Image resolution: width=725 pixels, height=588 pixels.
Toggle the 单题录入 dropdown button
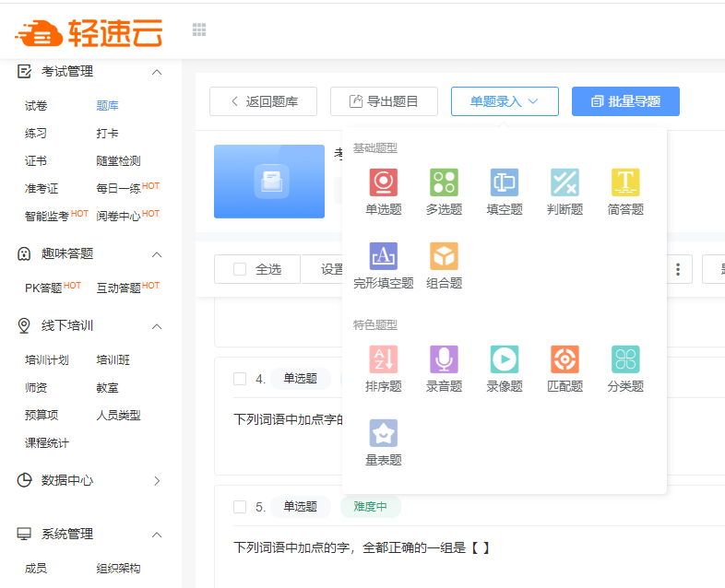point(505,101)
